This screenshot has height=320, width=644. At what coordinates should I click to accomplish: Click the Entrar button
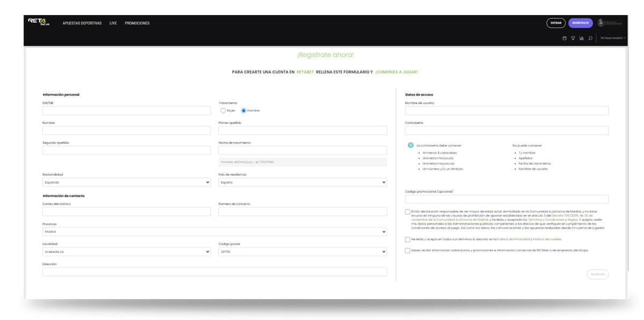[x=556, y=23]
